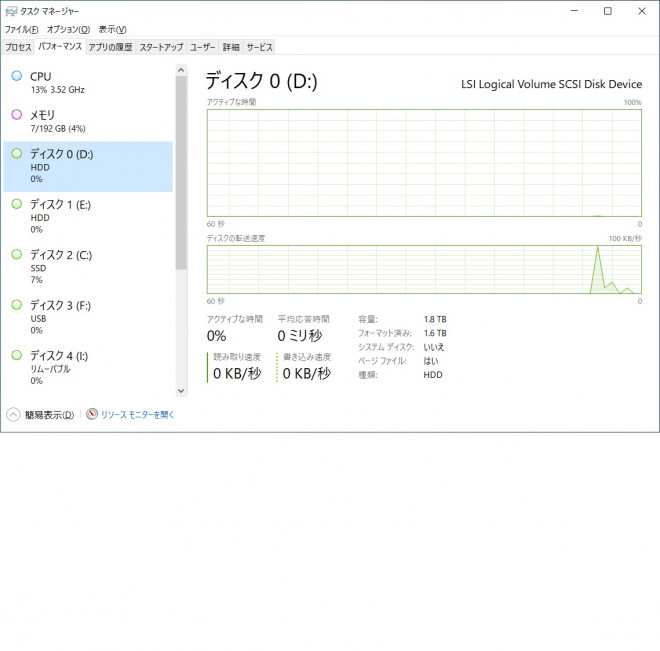Select the パフォーマンス tab
660x651 pixels.
click(x=60, y=46)
